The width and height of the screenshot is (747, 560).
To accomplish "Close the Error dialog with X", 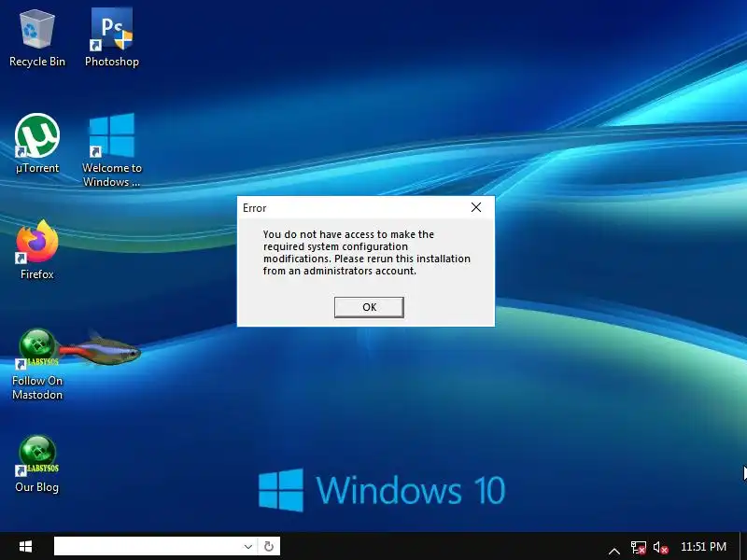I will pyautogui.click(x=476, y=207).
